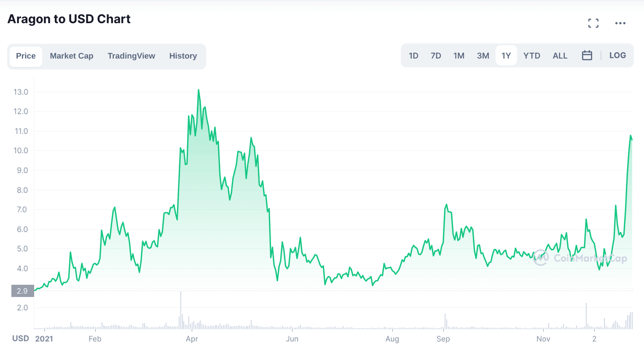Select the 1Y time range

point(506,56)
